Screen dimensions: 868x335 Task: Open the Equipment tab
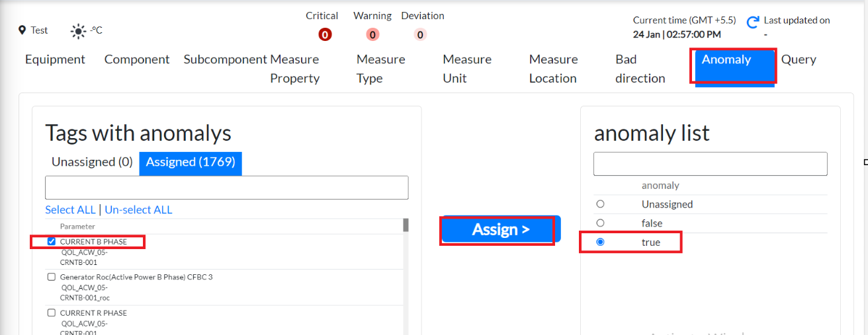pos(55,59)
